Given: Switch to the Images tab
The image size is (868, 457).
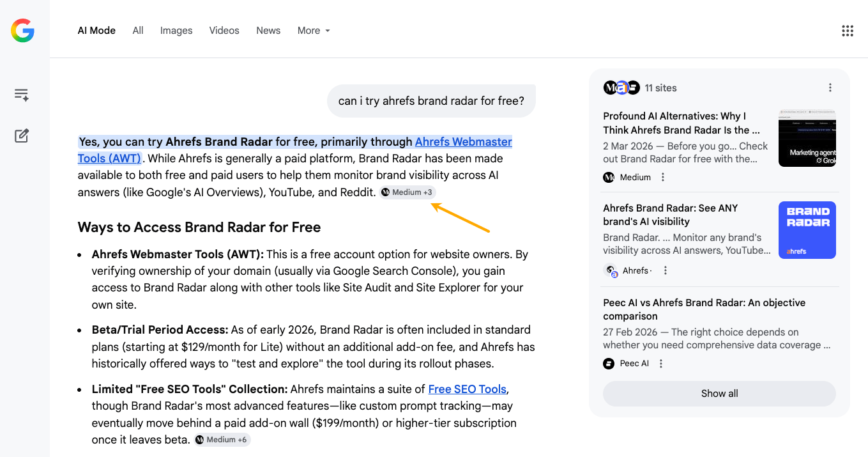Looking at the screenshot, I should click(x=176, y=30).
